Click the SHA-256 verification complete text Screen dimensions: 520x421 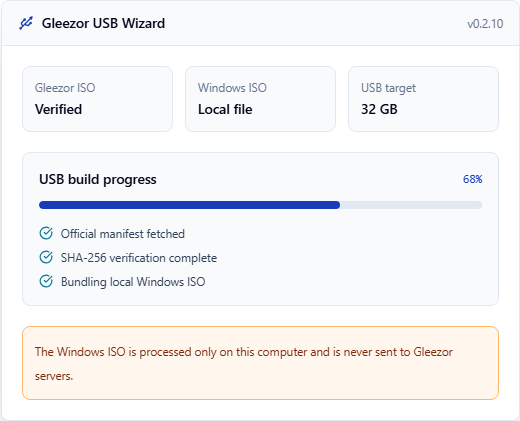coord(139,258)
